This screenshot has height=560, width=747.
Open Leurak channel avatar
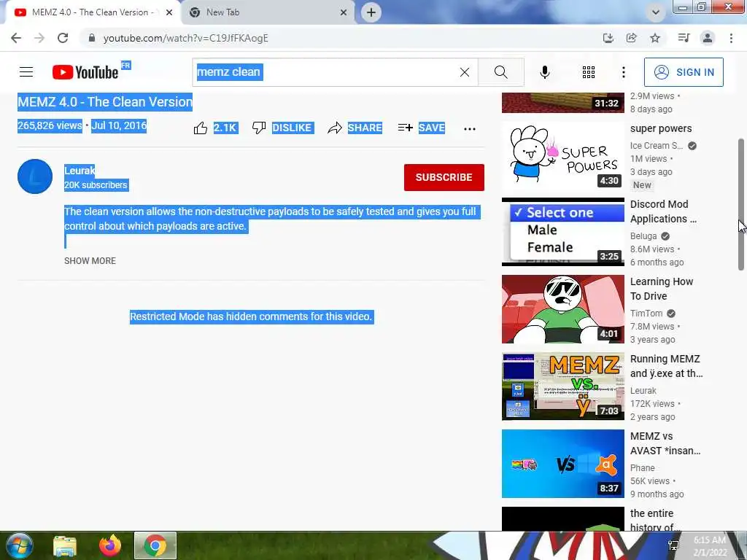(35, 176)
